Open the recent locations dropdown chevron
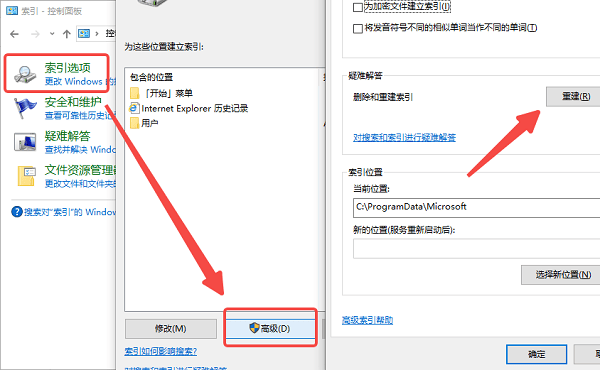Viewport: 600px width, 370px height. point(52,34)
